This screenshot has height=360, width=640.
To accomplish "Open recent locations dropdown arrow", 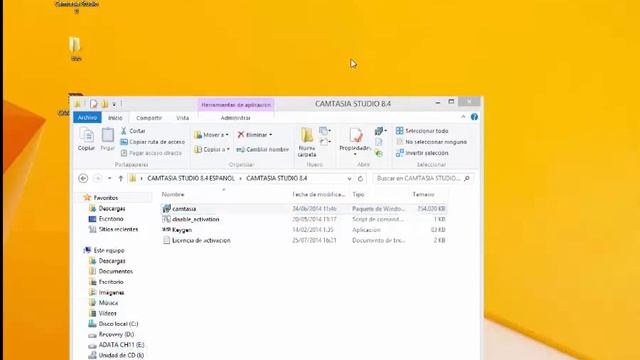I will (109, 178).
